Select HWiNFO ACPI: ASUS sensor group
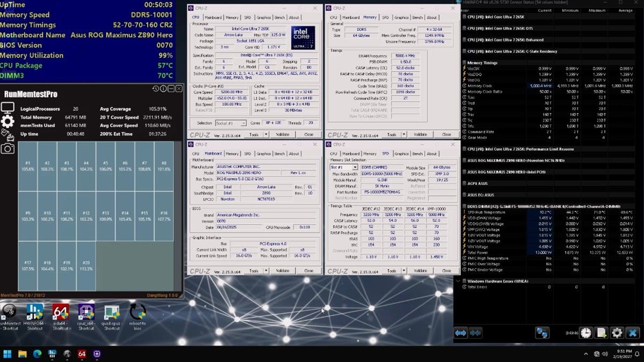This screenshot has width=644, height=362. coord(547,183)
